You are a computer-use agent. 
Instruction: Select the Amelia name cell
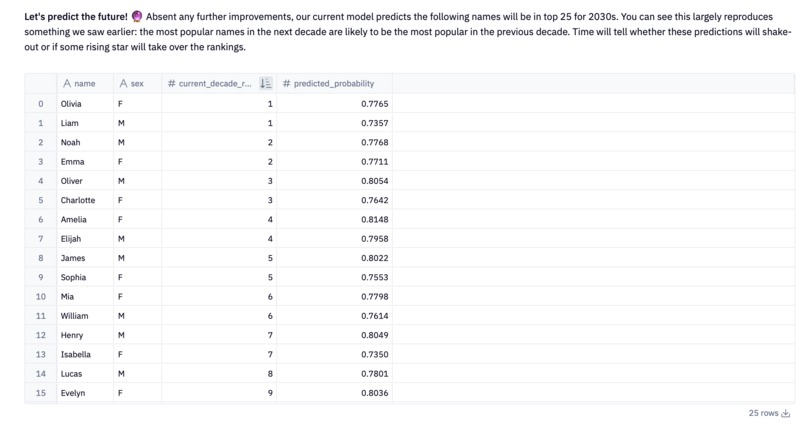[85, 220]
